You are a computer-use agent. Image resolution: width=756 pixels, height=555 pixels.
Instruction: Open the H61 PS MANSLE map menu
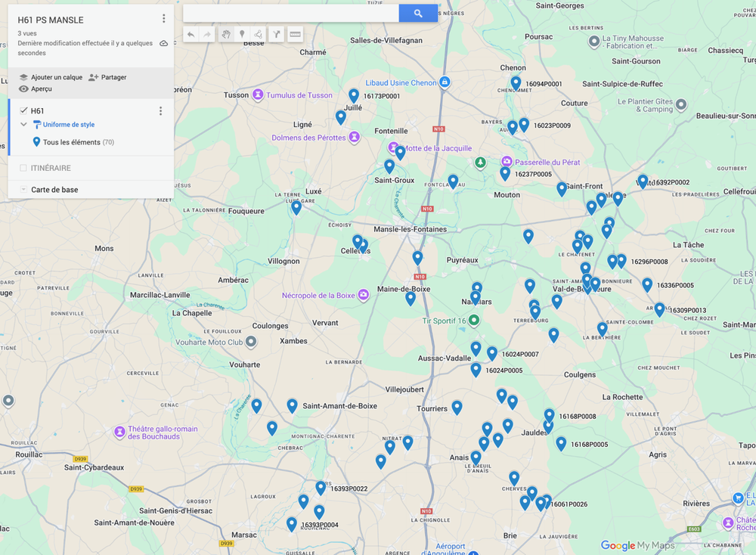(164, 19)
